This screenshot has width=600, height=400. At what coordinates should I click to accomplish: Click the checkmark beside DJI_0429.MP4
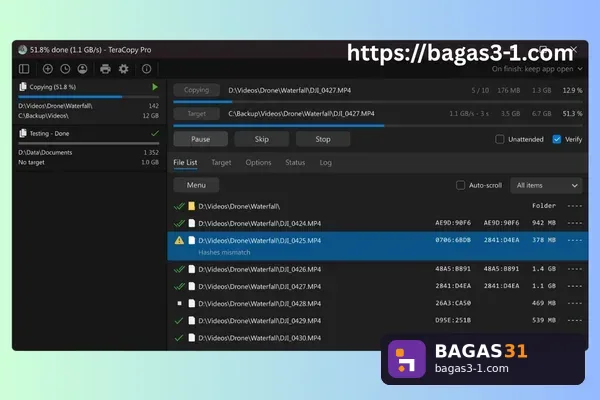tap(179, 321)
